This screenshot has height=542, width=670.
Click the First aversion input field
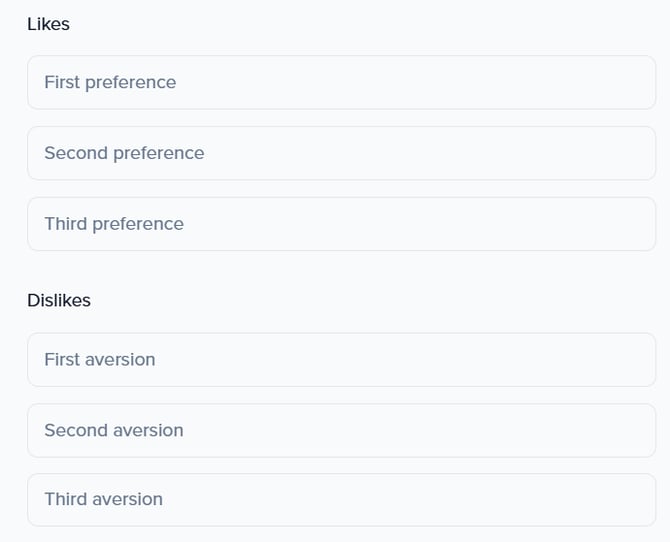(x=341, y=359)
